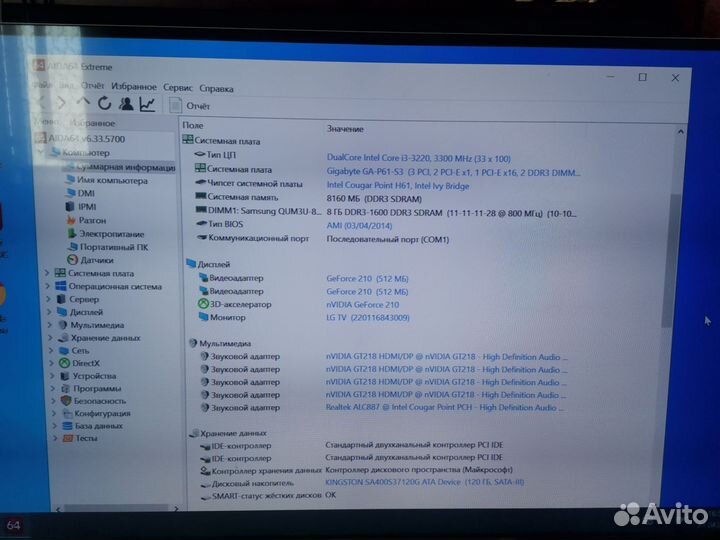Screen dimensions: 720x540
Task: Open Realtek ALC887 audio adapter link
Action: click(x=444, y=407)
